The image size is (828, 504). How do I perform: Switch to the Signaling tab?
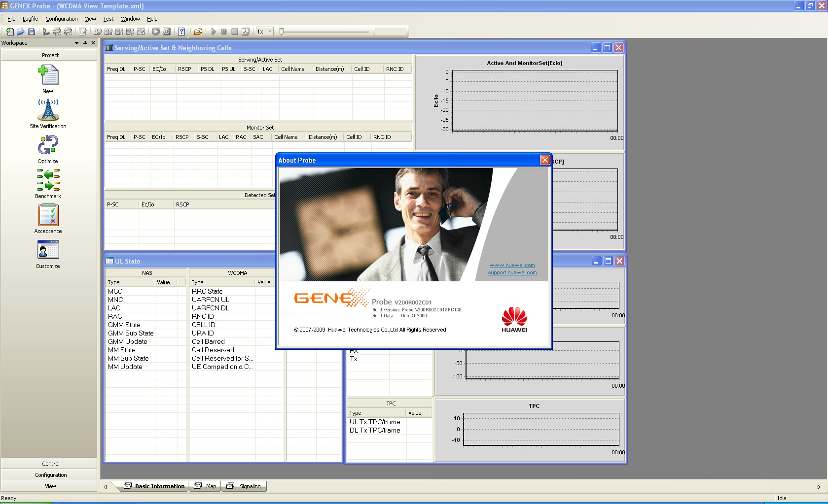(x=250, y=486)
